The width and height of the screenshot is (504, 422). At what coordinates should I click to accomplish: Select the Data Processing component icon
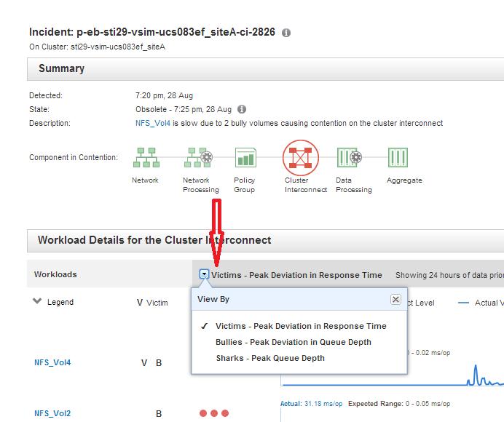pyautogui.click(x=350, y=157)
